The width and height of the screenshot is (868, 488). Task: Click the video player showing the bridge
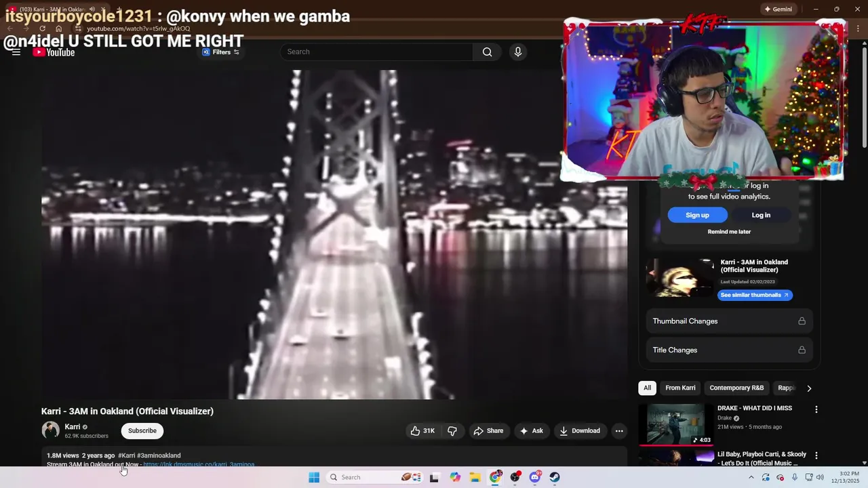click(x=334, y=235)
